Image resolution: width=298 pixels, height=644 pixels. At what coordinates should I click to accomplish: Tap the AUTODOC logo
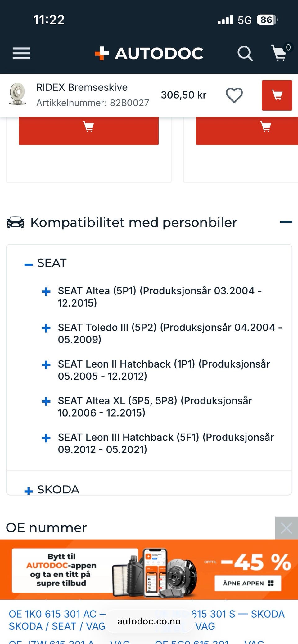pyautogui.click(x=149, y=53)
